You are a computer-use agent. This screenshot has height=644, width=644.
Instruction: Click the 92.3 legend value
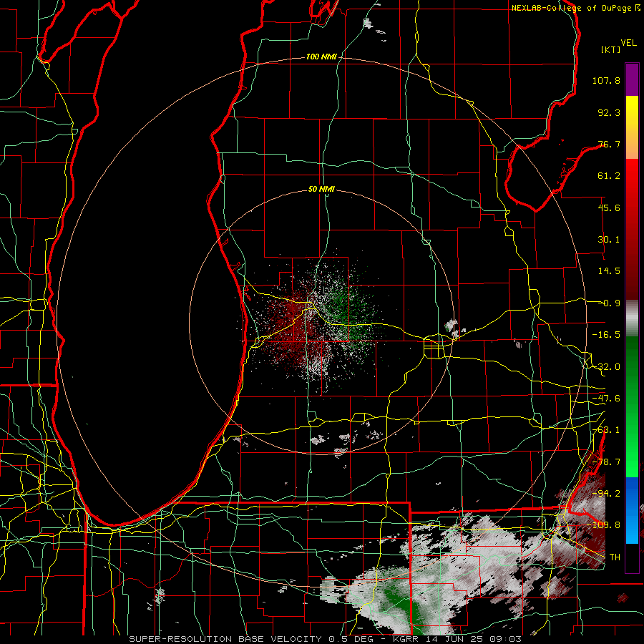pos(609,112)
